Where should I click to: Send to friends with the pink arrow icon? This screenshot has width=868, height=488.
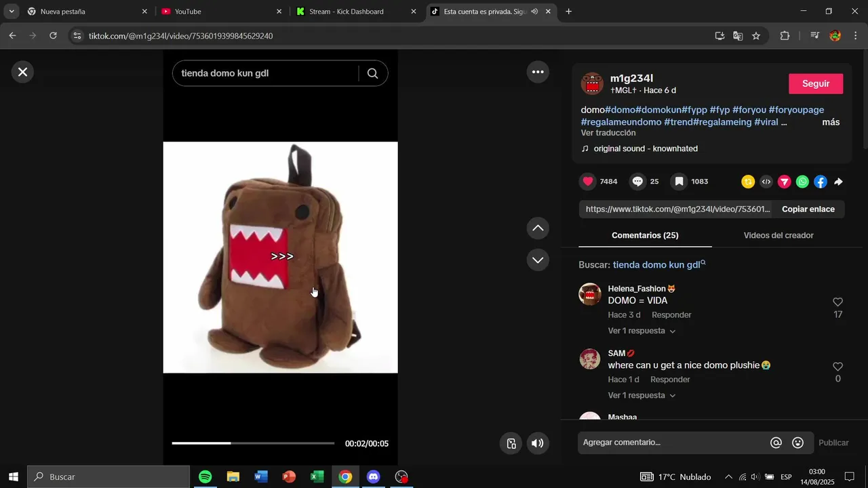pos(785,182)
